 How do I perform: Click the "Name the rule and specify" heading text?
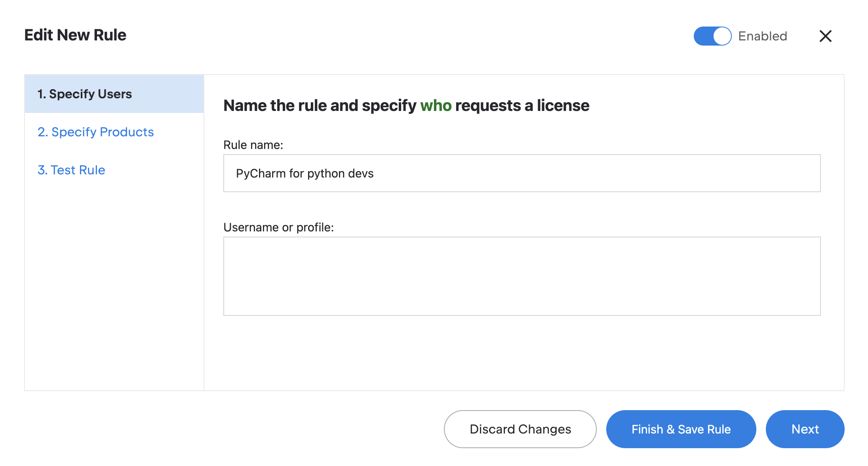click(320, 106)
